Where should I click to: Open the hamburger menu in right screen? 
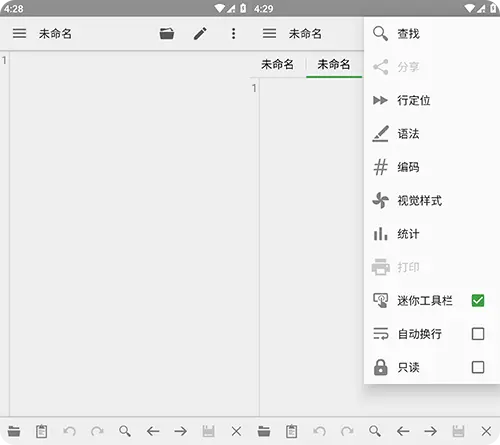point(269,33)
